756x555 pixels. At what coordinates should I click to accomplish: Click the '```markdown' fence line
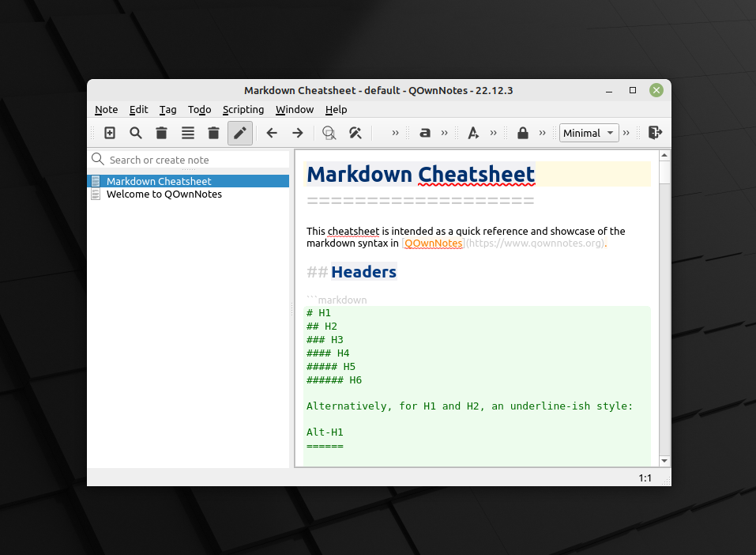coord(337,300)
